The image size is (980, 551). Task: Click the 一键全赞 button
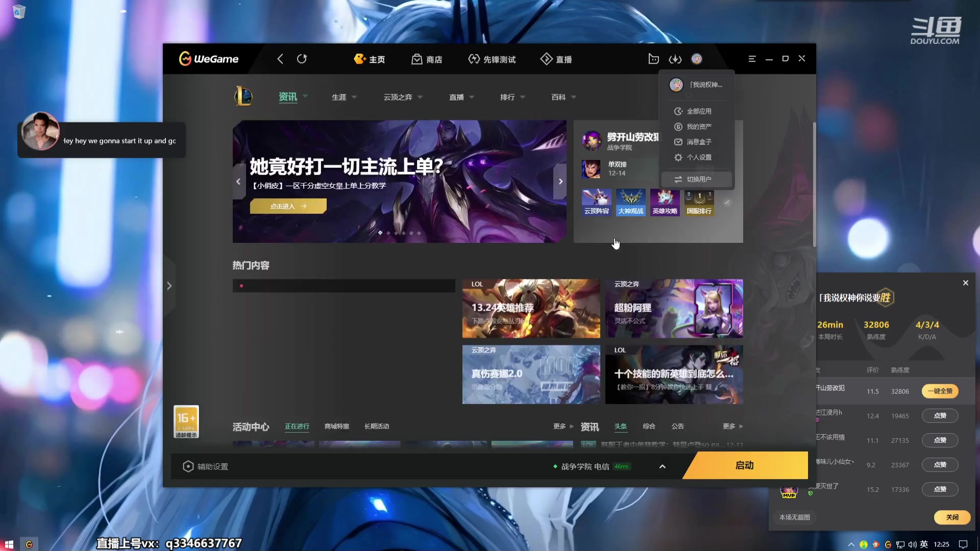point(940,391)
